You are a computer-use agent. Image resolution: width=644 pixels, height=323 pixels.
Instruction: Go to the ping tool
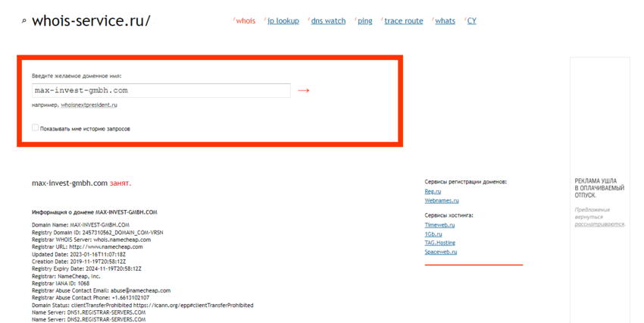tap(365, 20)
